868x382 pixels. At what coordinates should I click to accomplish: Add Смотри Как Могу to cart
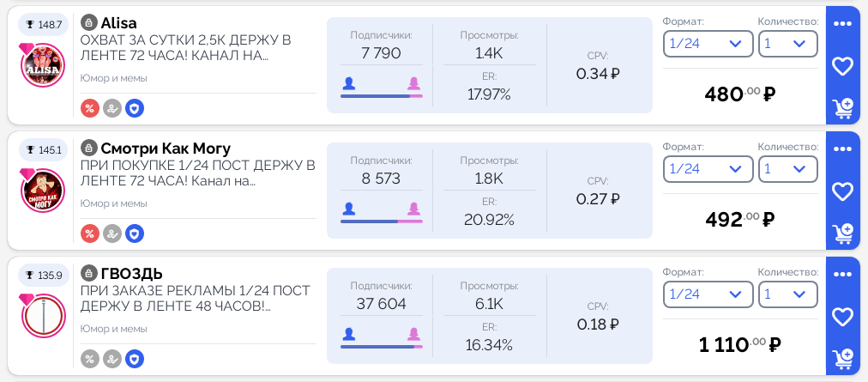pos(842,233)
